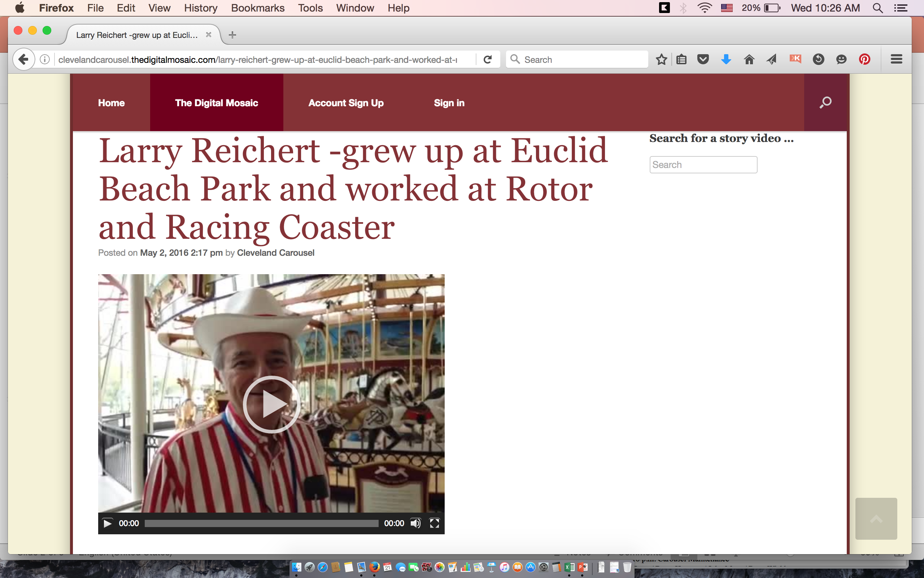Click Account Sign Up link
Viewport: 924px width, 578px height.
click(346, 103)
